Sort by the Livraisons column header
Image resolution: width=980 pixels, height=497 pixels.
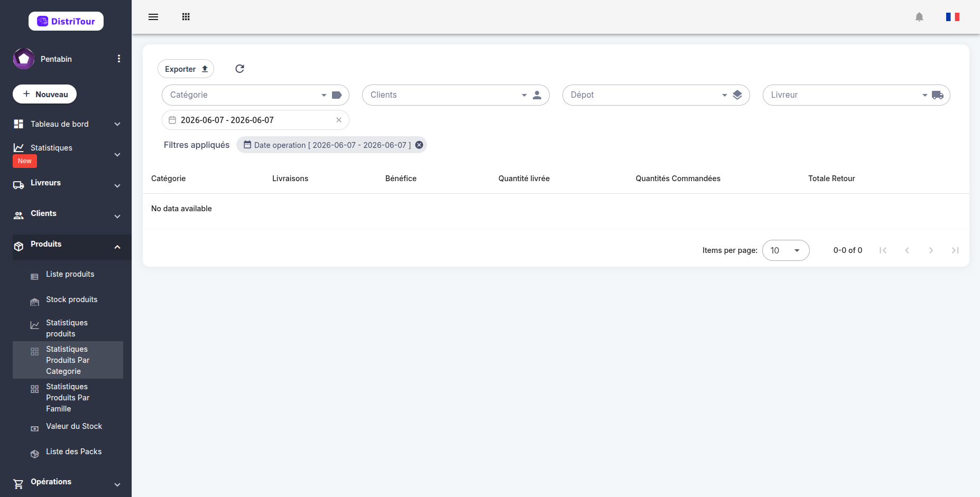click(290, 179)
